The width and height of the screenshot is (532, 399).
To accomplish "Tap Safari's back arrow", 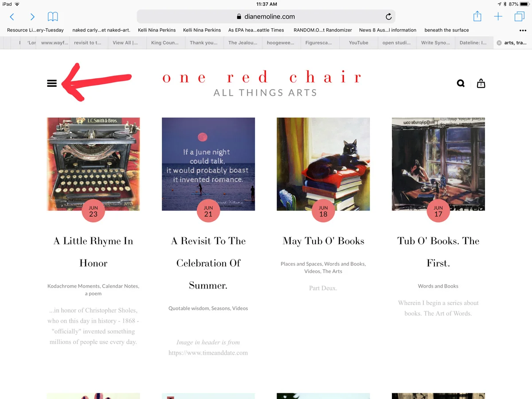I will [12, 17].
